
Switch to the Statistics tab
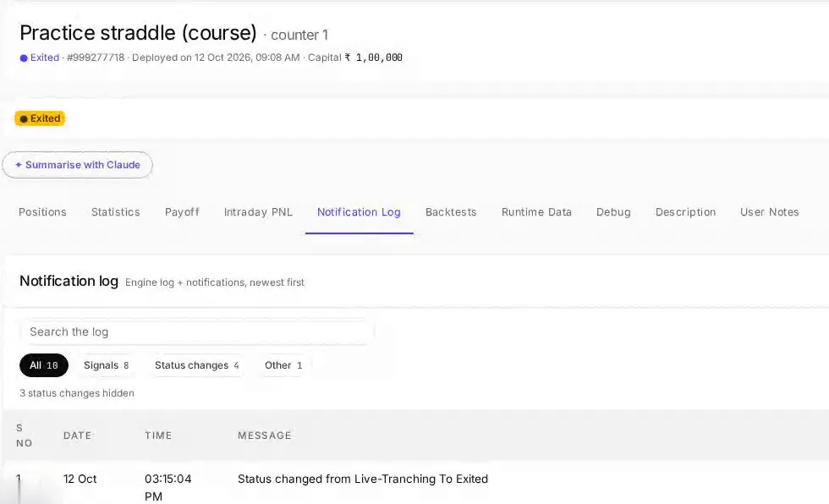click(x=116, y=212)
